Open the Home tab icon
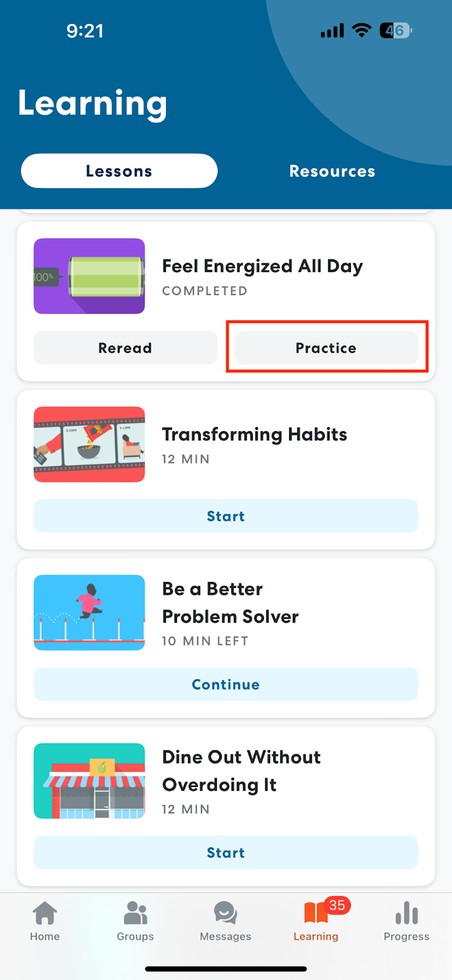 tap(45, 913)
